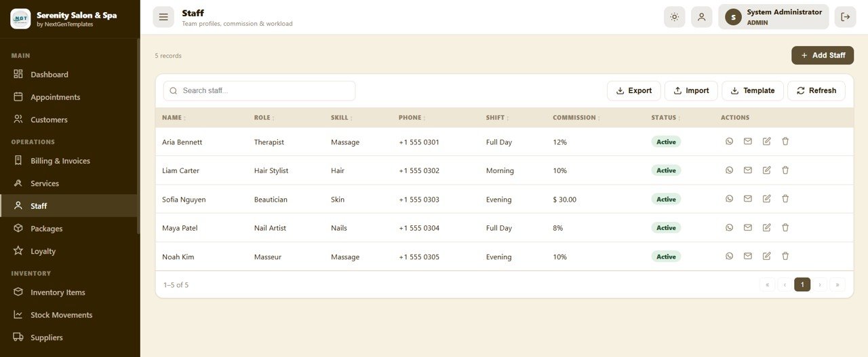Click Active status badge for Sofia Nguyen
Viewport: 868px width, 357px height.
[666, 200]
